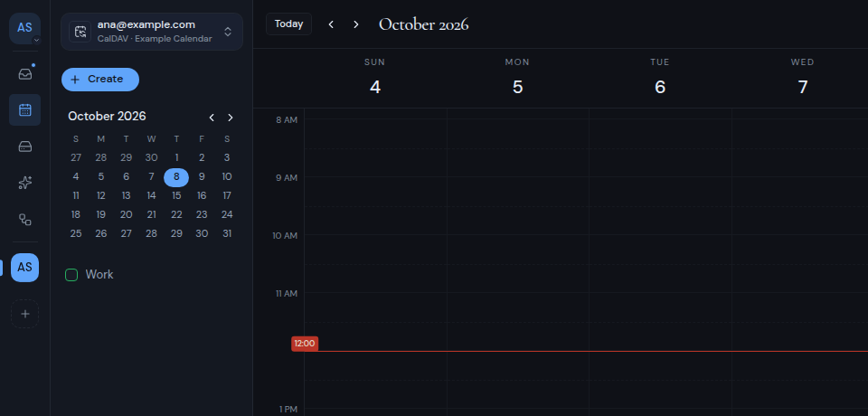Click the 12:00 current time marker
The image size is (868, 416).
(x=305, y=344)
